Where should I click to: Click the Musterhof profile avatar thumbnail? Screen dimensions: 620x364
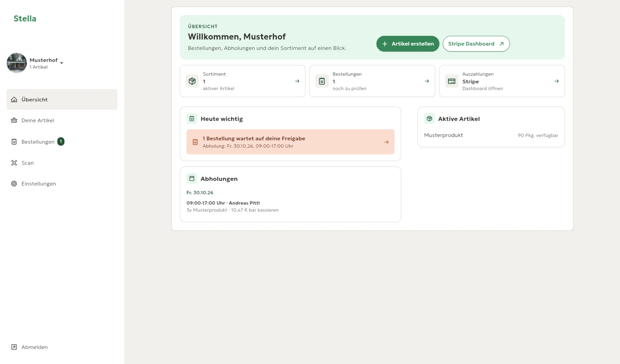pyautogui.click(x=17, y=63)
